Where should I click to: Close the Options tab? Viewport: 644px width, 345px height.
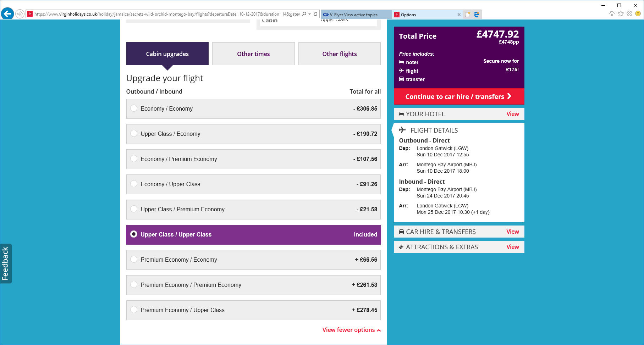[x=459, y=15]
